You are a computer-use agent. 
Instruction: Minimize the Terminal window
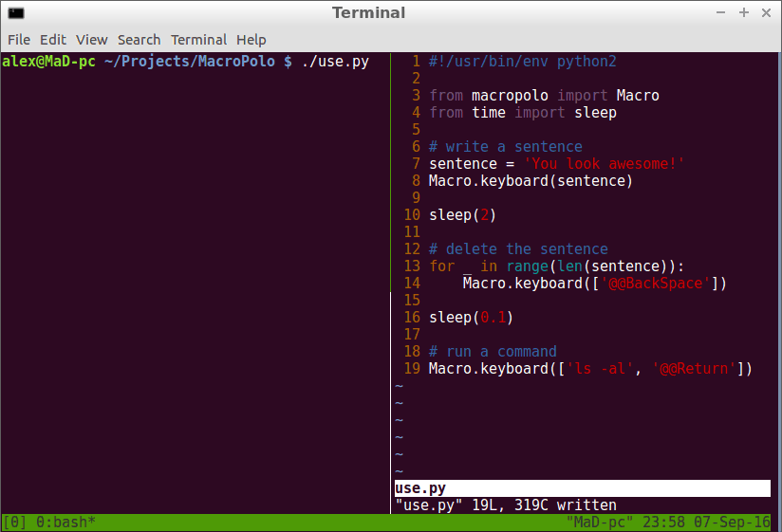point(720,13)
